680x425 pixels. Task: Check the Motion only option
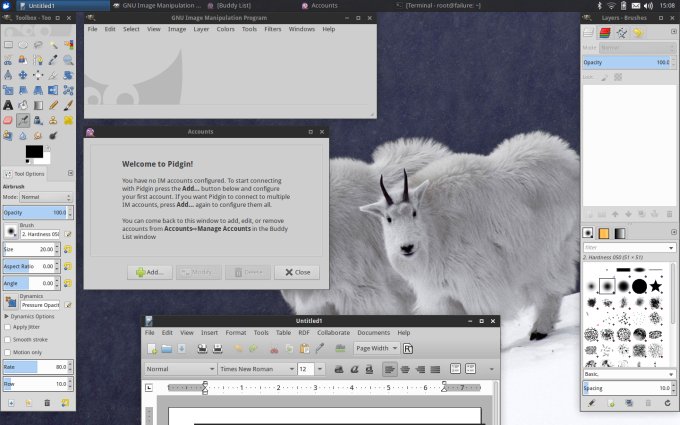[7, 352]
